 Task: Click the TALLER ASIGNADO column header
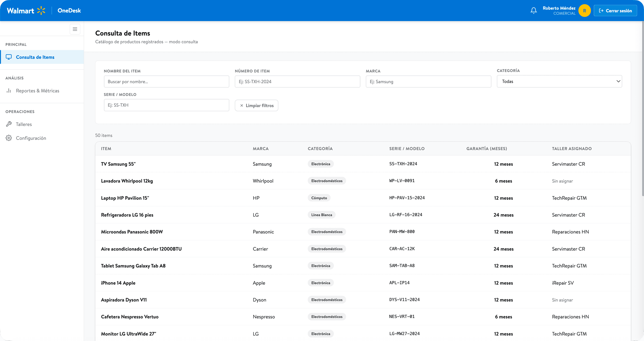coord(572,148)
